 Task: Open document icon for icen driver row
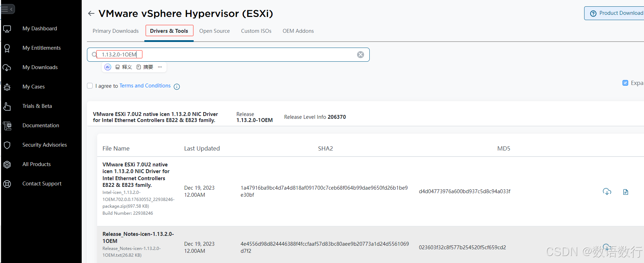click(x=626, y=192)
